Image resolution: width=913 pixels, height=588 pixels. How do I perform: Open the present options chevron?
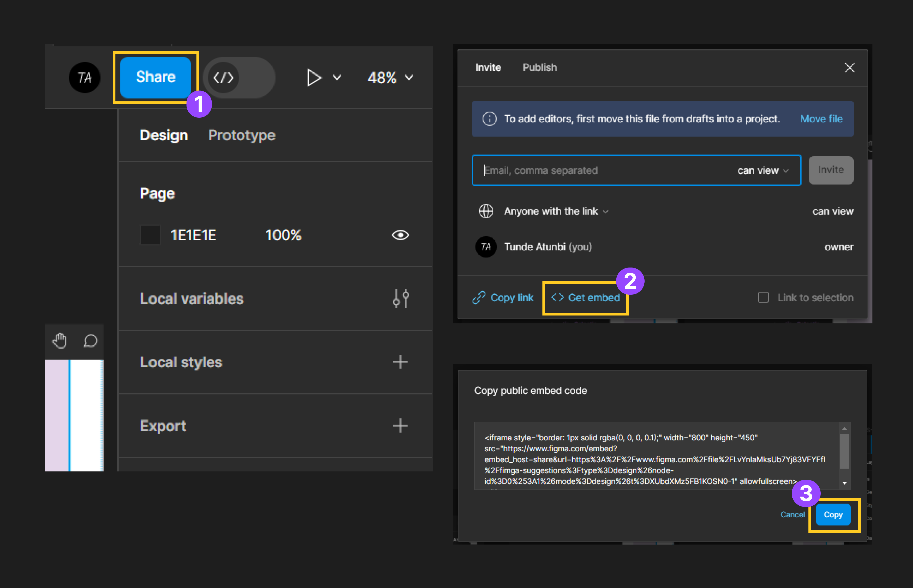point(337,77)
